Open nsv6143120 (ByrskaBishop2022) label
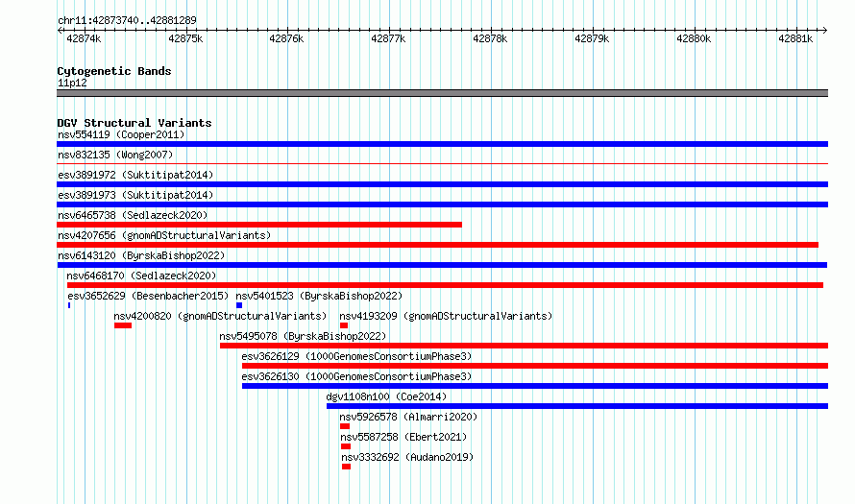 142,255
